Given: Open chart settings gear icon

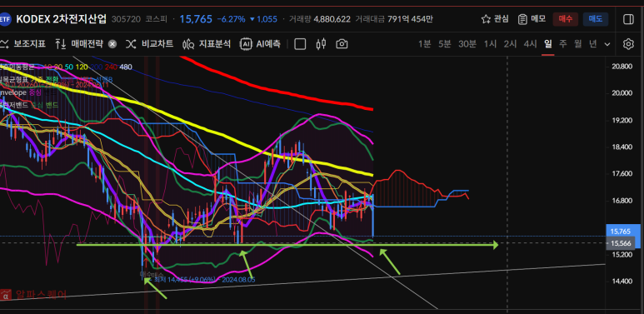Looking at the screenshot, I should (628, 44).
